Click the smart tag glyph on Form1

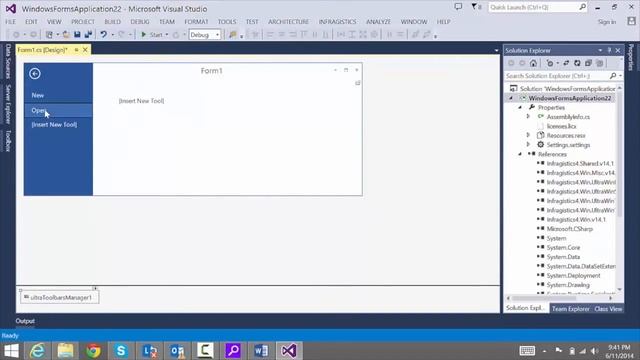(358, 83)
